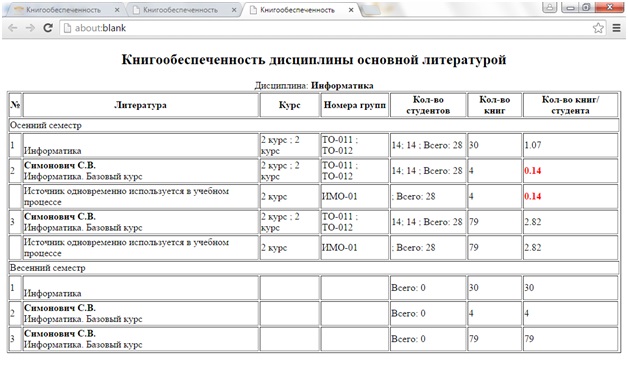Maximize the browser window
Image resolution: width=628 pixels, height=366 pixels.
click(x=586, y=7)
